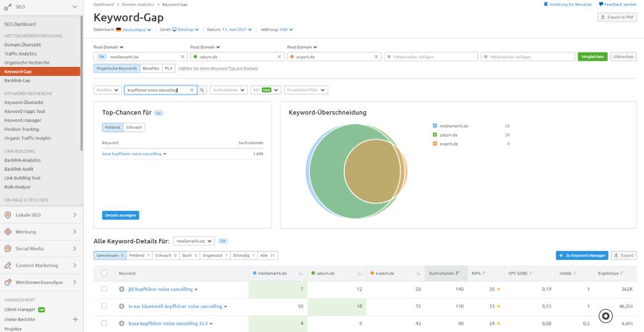Open Anleitung für Benutzer guide
The width and height of the screenshot is (644, 332).
[x=568, y=4]
